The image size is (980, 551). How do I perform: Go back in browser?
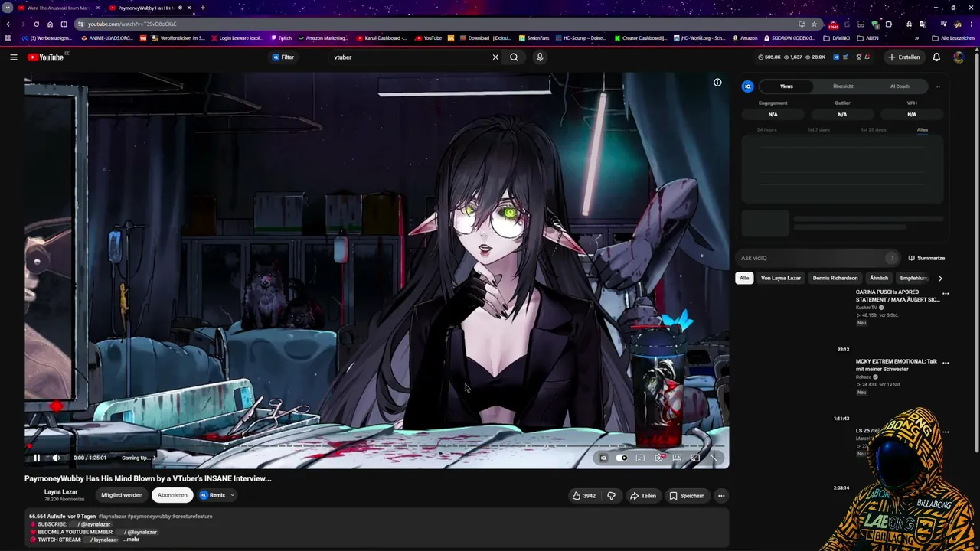click(x=8, y=24)
